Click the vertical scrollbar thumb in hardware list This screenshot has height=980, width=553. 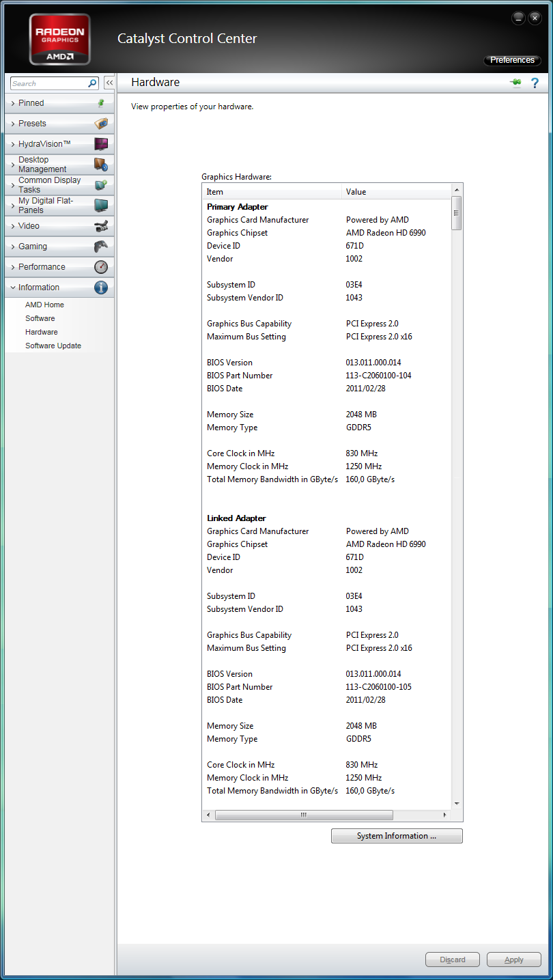[457, 213]
